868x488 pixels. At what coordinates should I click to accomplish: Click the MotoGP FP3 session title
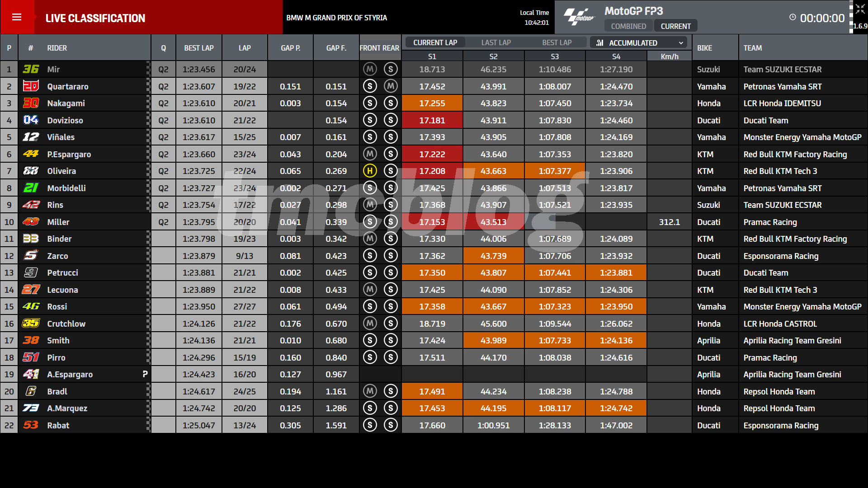[x=634, y=11]
